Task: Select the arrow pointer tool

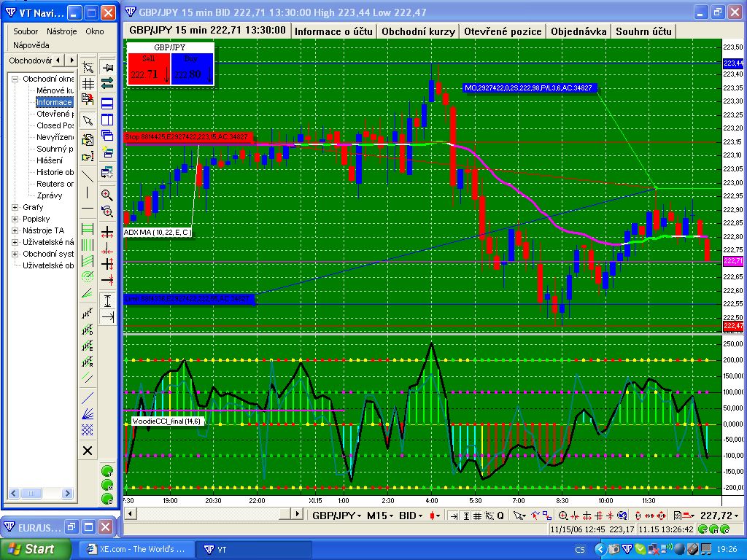Action: (88, 120)
